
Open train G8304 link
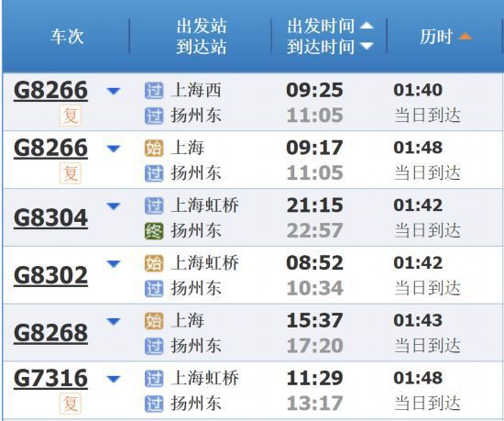pos(50,217)
